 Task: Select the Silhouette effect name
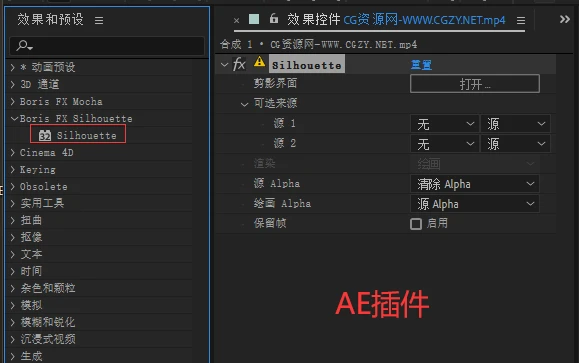point(306,65)
